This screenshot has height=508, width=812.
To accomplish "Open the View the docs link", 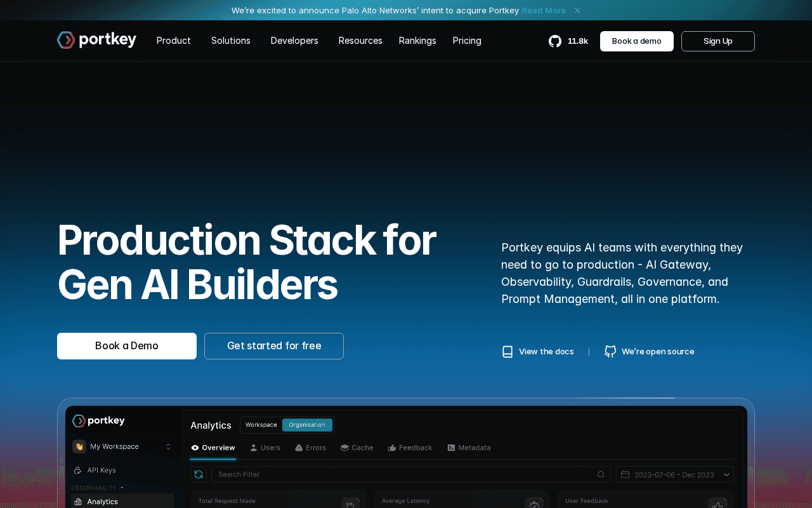I will tap(538, 352).
